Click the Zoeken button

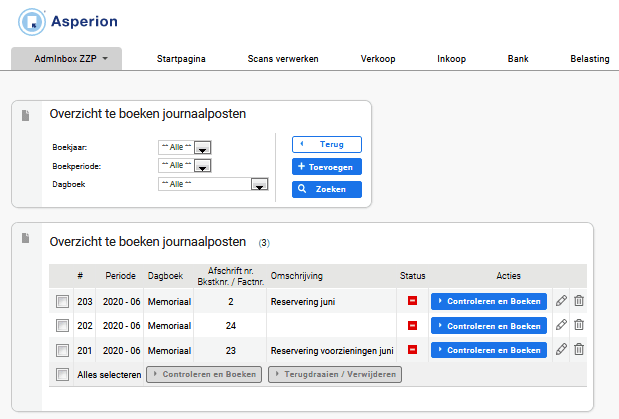pyautogui.click(x=327, y=189)
